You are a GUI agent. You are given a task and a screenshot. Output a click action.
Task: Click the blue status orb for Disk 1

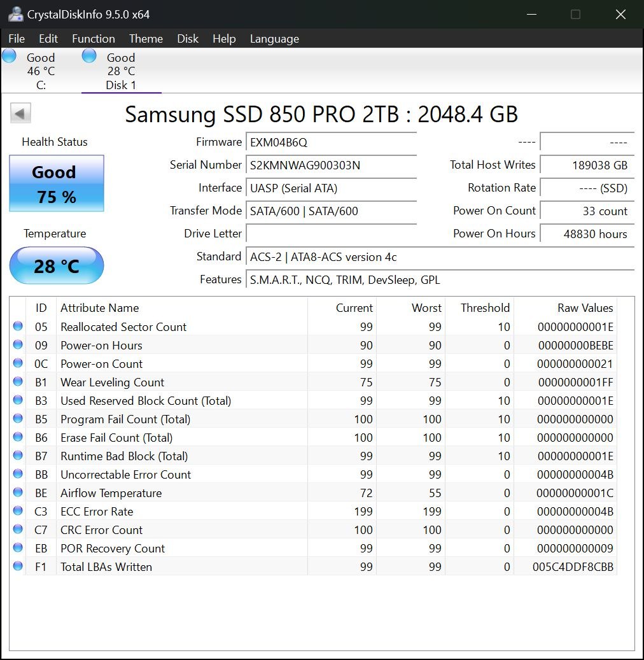coord(90,56)
